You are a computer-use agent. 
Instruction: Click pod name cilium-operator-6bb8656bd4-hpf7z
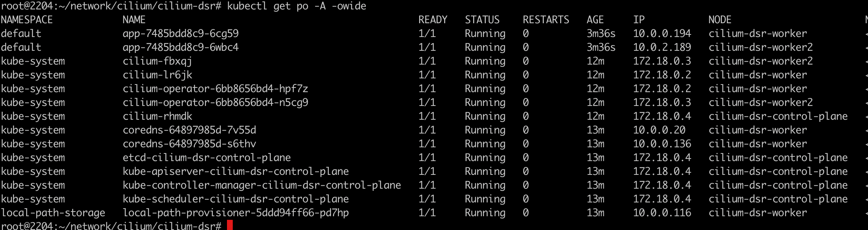[x=215, y=89]
